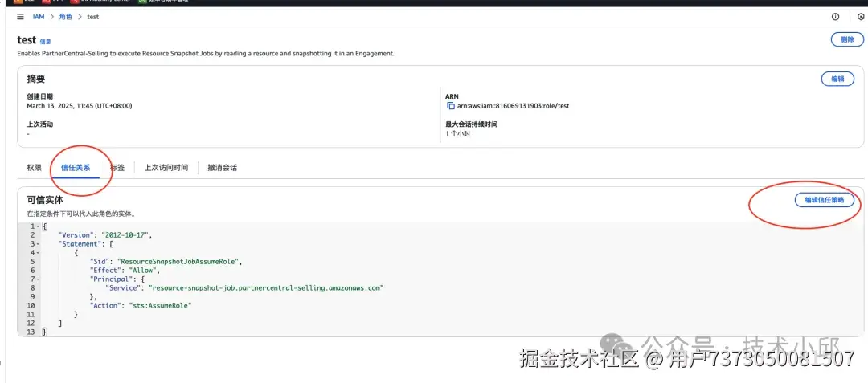Click the 删除 button
868x383 pixels.
(847, 39)
